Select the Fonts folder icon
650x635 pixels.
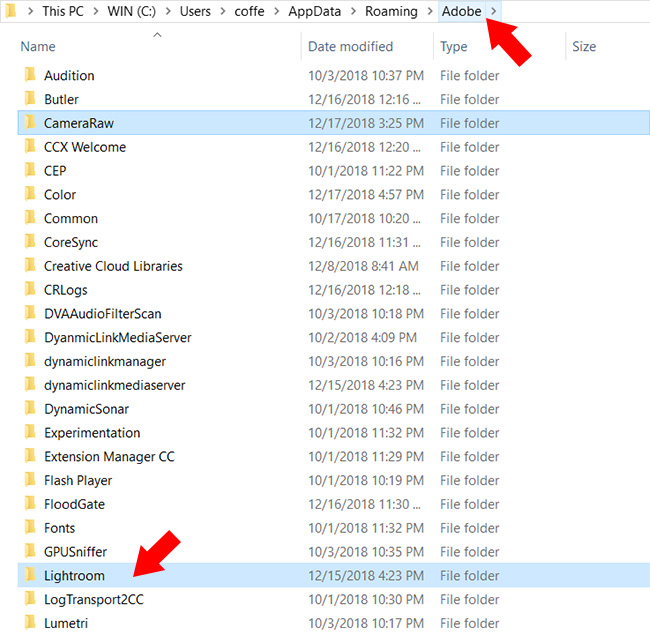(29, 528)
